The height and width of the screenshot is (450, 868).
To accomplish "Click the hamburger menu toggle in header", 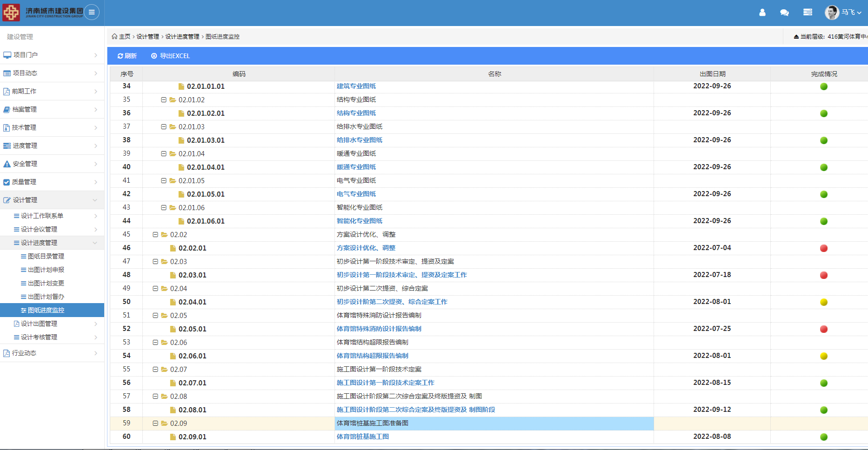I will coord(92,12).
